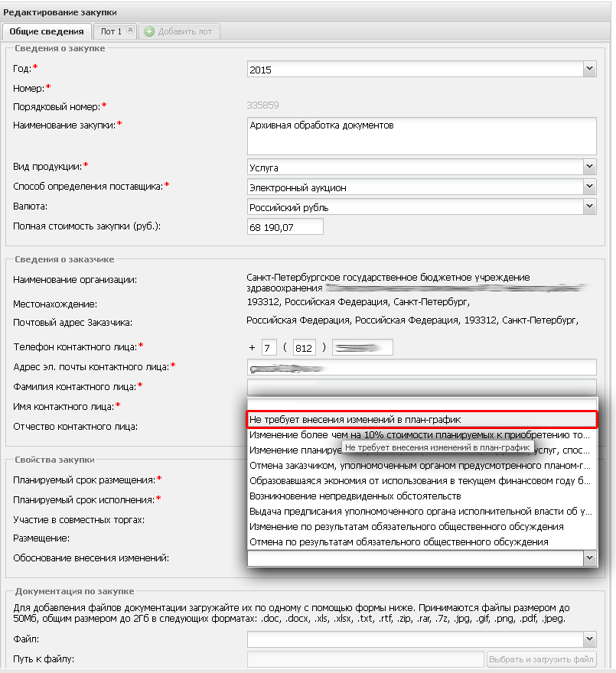Switch to the Общие сведения tab
616x673 pixels.
click(47, 31)
